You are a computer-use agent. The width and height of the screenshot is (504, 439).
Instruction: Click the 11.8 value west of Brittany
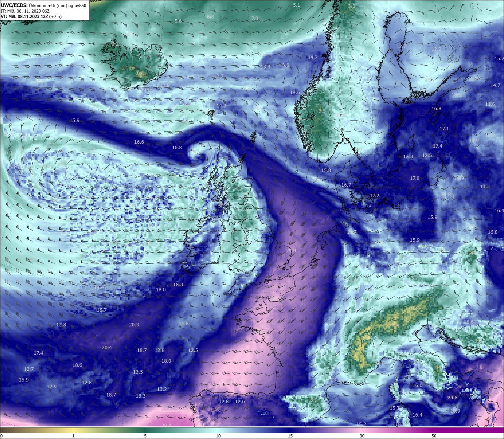tap(183, 324)
